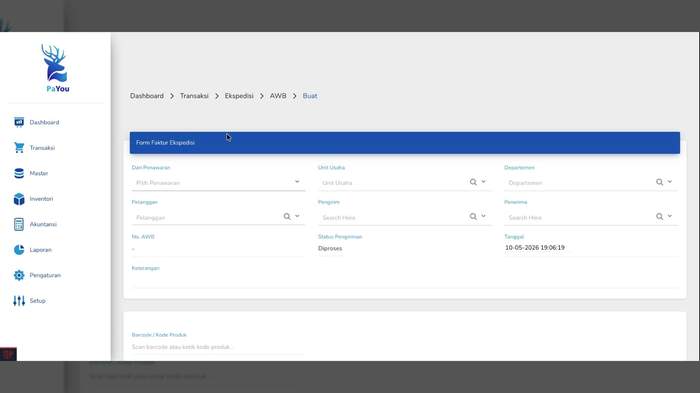Screen dimensions: 700x393
Task: Search icon in Unit Usaha field
Action: 473,182
